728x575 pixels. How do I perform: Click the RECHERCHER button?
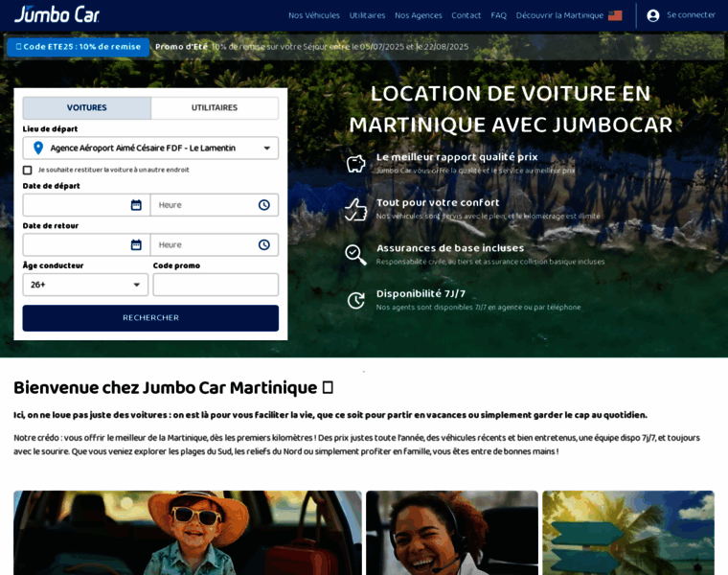(x=150, y=318)
